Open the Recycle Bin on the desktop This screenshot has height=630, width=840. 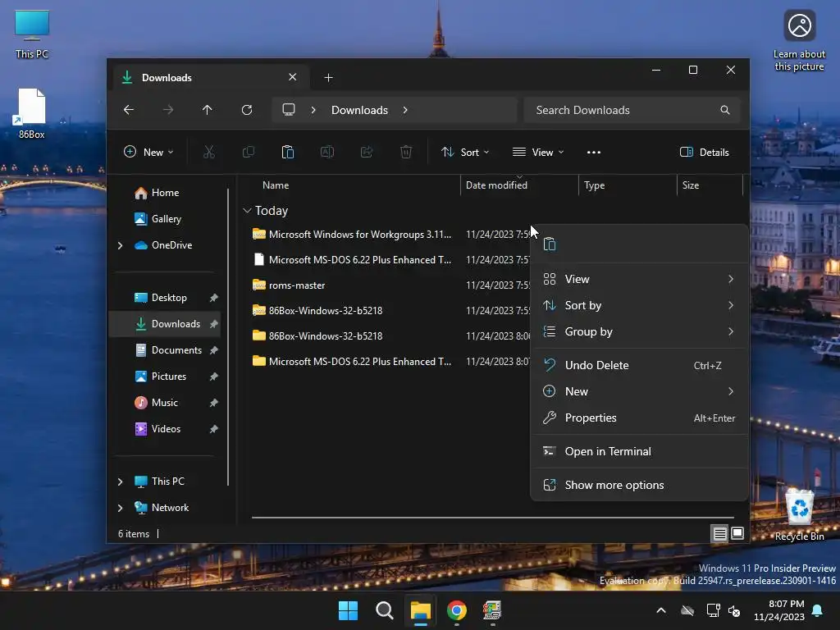tap(799, 514)
